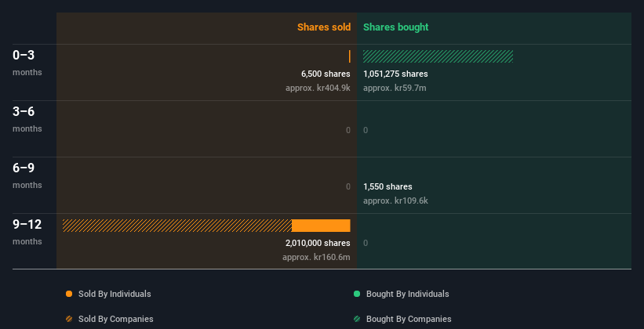644x329 pixels.
Task: Select the Sold By Individuals legend label
Action: (x=115, y=294)
